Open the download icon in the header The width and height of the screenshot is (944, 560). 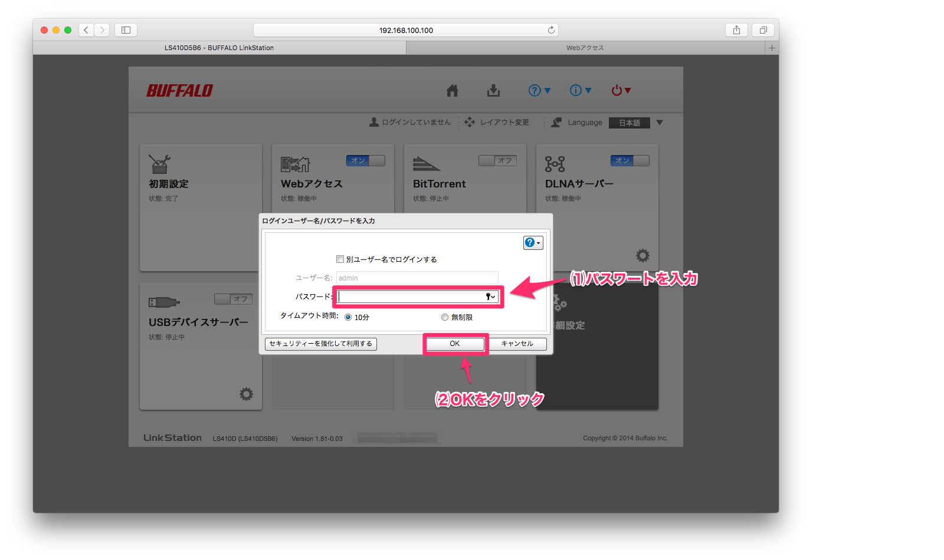point(493,90)
